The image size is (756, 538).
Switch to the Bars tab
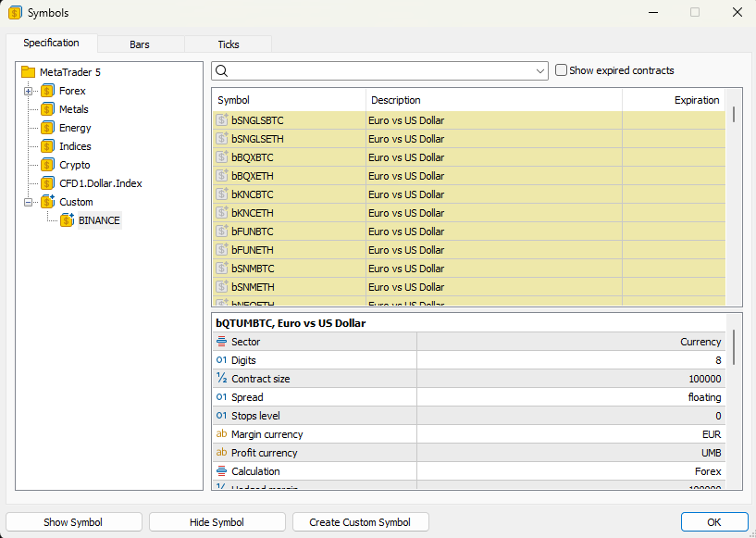139,43
